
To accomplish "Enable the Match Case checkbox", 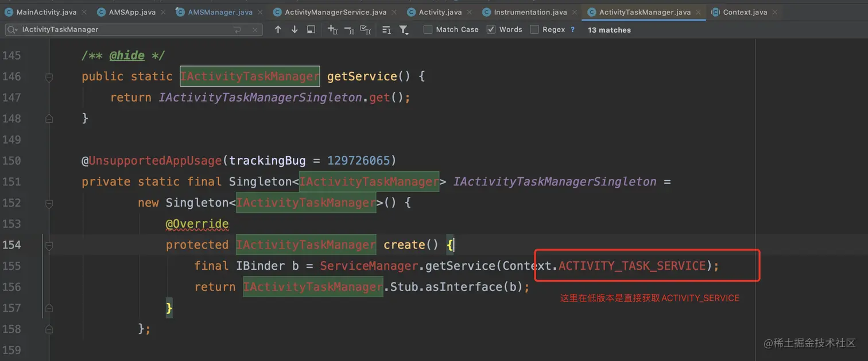I will [x=428, y=29].
